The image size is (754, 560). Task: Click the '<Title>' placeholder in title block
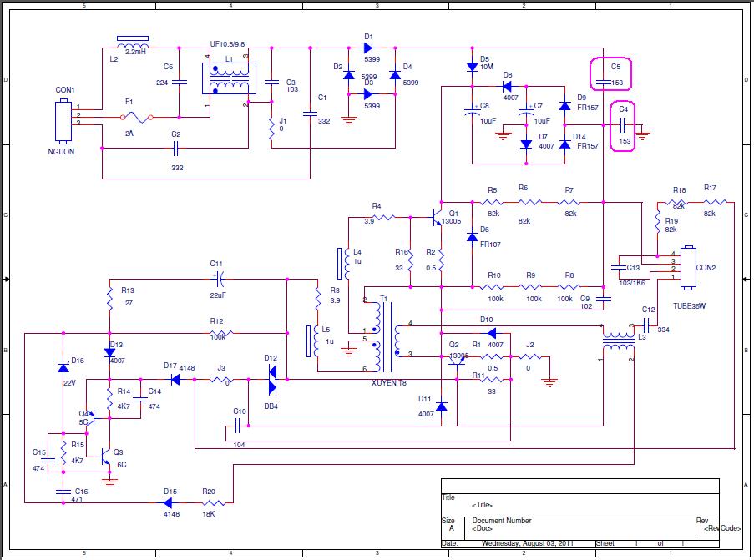coord(482,505)
